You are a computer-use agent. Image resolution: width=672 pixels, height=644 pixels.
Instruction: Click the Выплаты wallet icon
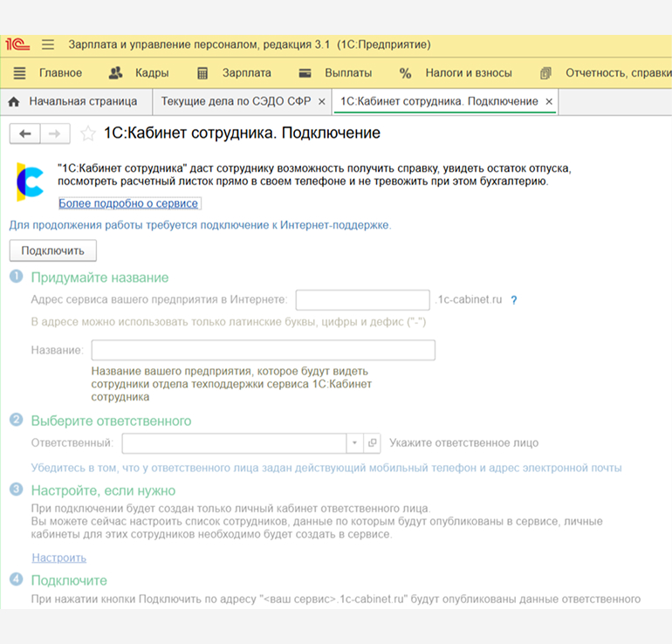(x=305, y=73)
